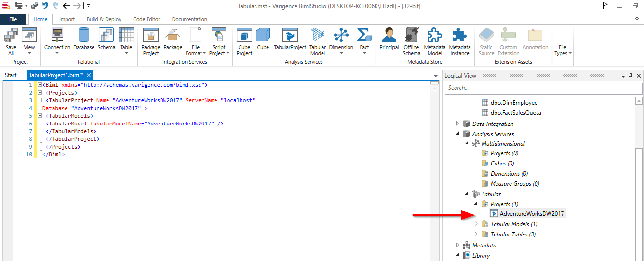
Task: Click the Undo arrow in quick access toolbar
Action: click(45, 6)
